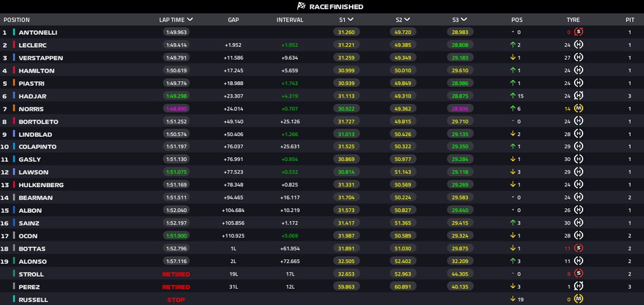Click Norris's purple S3 time 28.606
644x305 pixels.
coord(460,109)
